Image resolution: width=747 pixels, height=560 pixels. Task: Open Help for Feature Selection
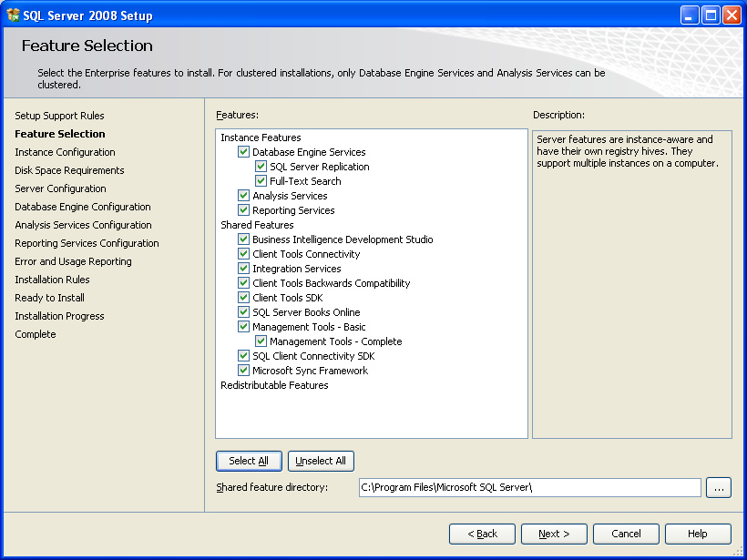click(x=698, y=534)
